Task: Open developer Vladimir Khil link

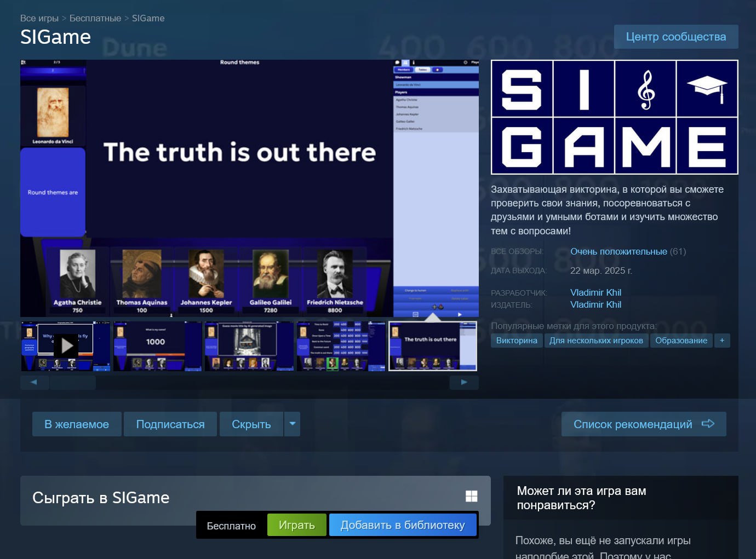Action: [x=595, y=292]
